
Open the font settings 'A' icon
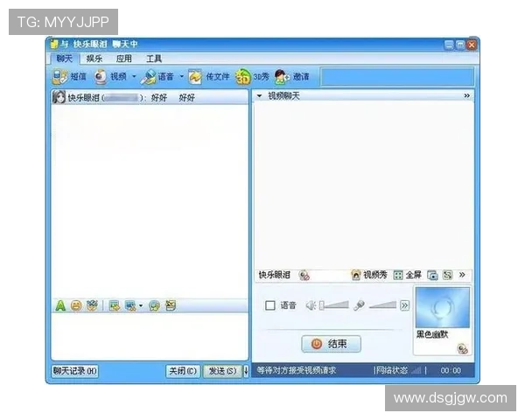(x=60, y=305)
